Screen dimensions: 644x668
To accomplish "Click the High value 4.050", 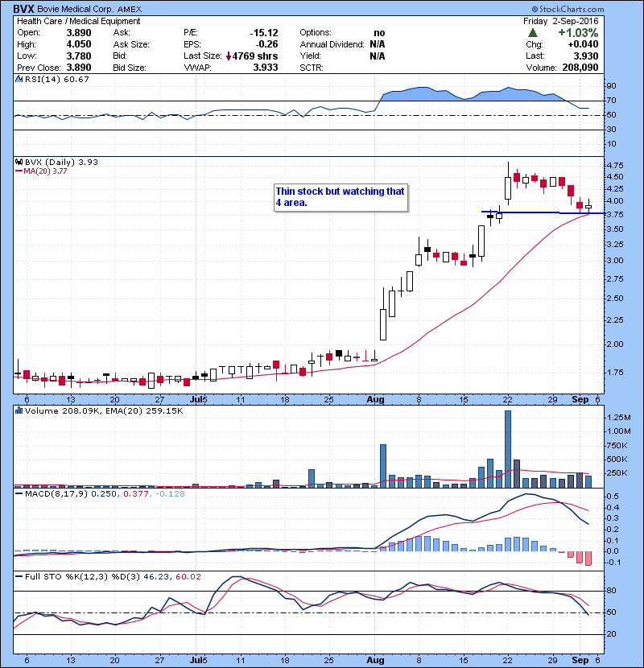I will coord(79,44).
